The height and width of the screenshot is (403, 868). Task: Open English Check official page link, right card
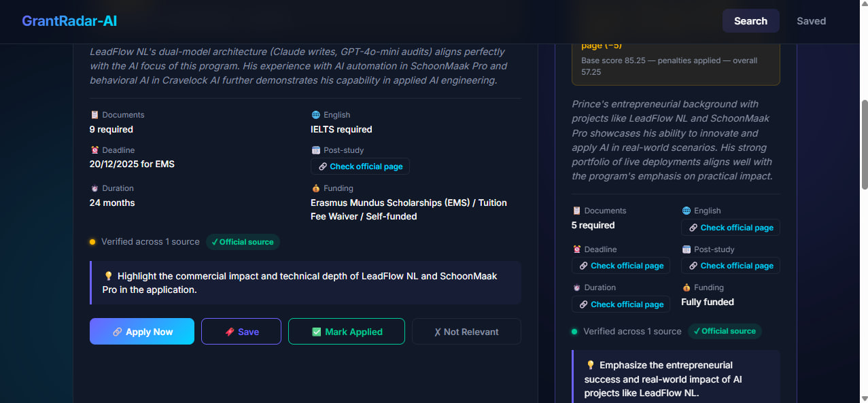[x=731, y=228]
